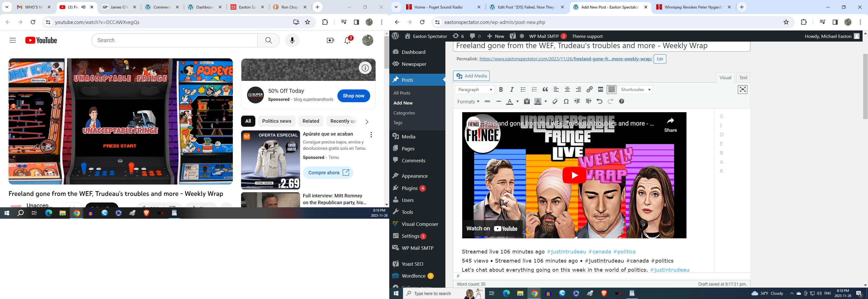The width and height of the screenshot is (868, 299).
Task: Click the Insert/edit link icon
Action: (x=589, y=90)
